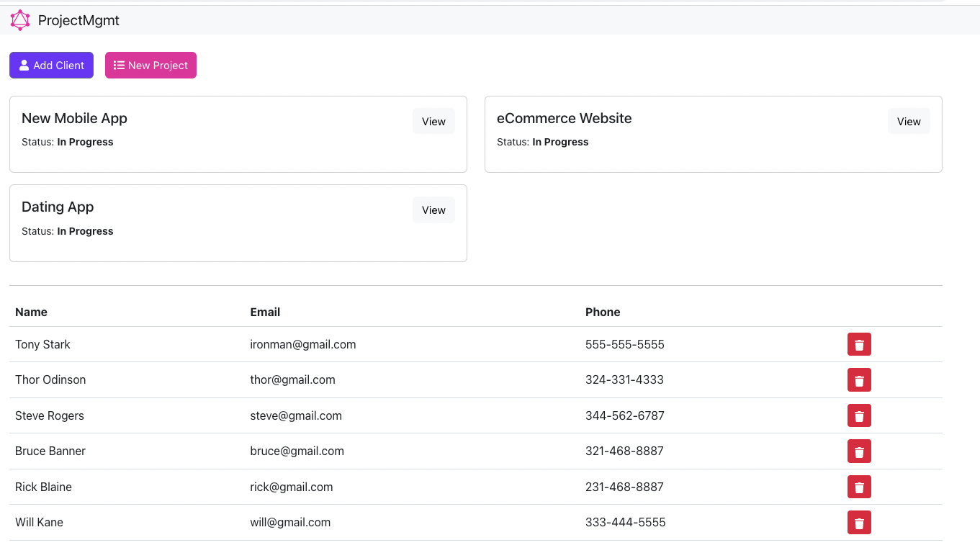
Task: Click the Phone column header
Action: [x=603, y=312]
